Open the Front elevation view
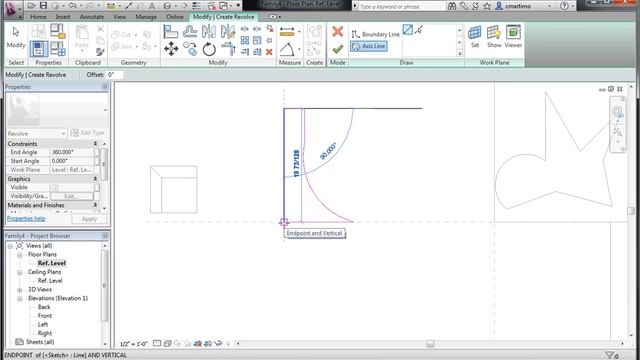Image resolution: width=640 pixels, height=360 pixels. click(44, 316)
